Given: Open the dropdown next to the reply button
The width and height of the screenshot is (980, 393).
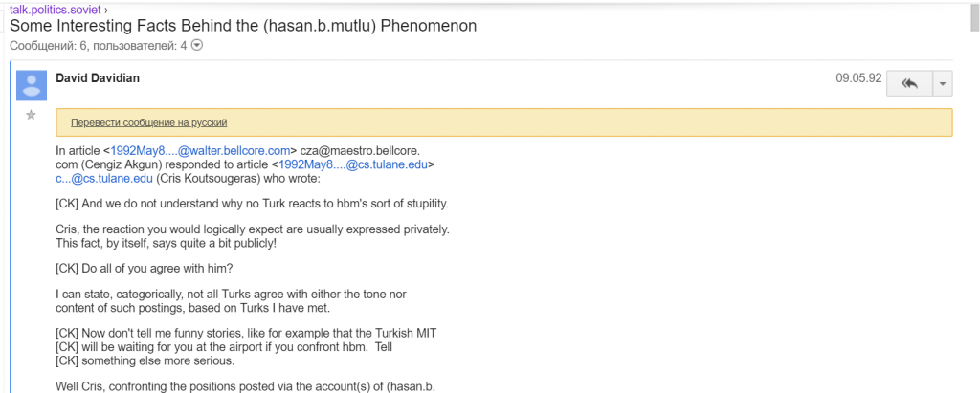Looking at the screenshot, I should coord(943,84).
